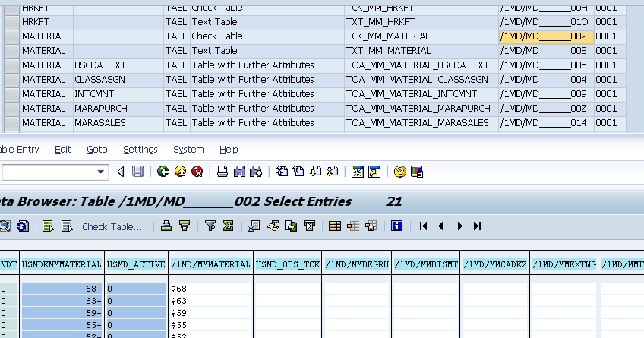Click the Word Processing icon

point(273,226)
